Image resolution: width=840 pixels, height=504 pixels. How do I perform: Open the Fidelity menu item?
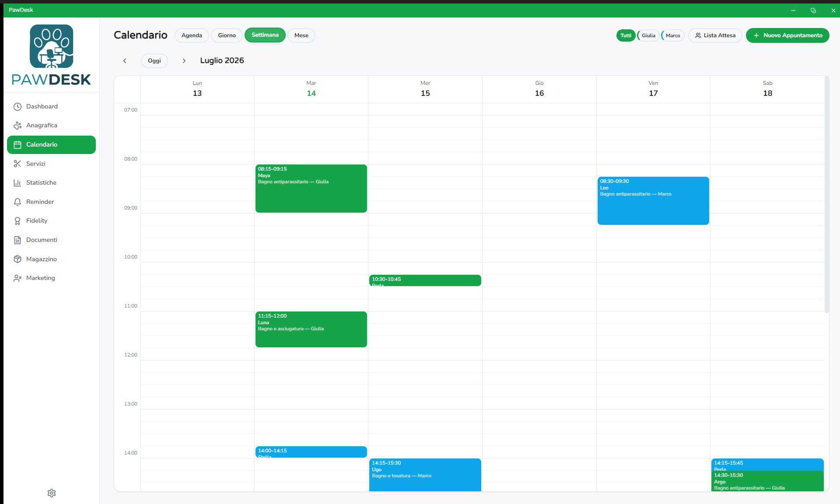(52, 221)
